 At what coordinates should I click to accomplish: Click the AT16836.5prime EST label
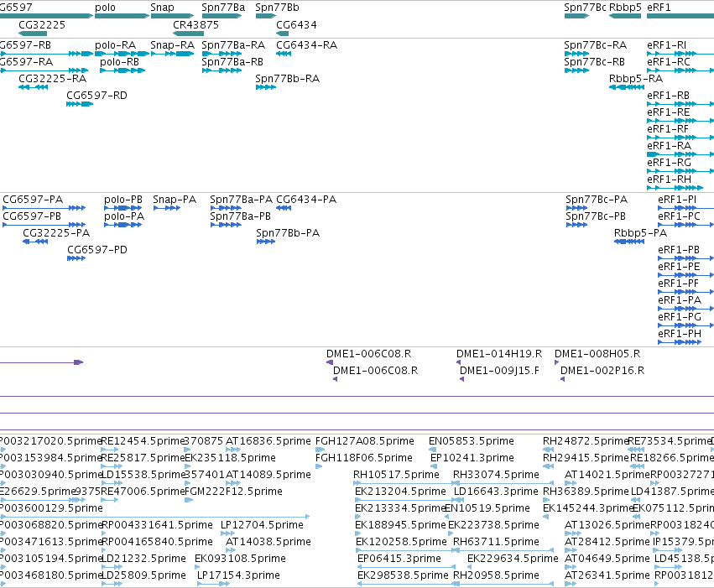point(268,441)
